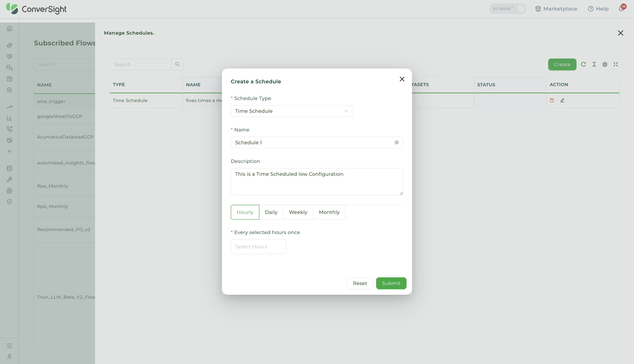Click the refresh icon beside Create
This screenshot has width=634, height=364.
pos(583,64)
